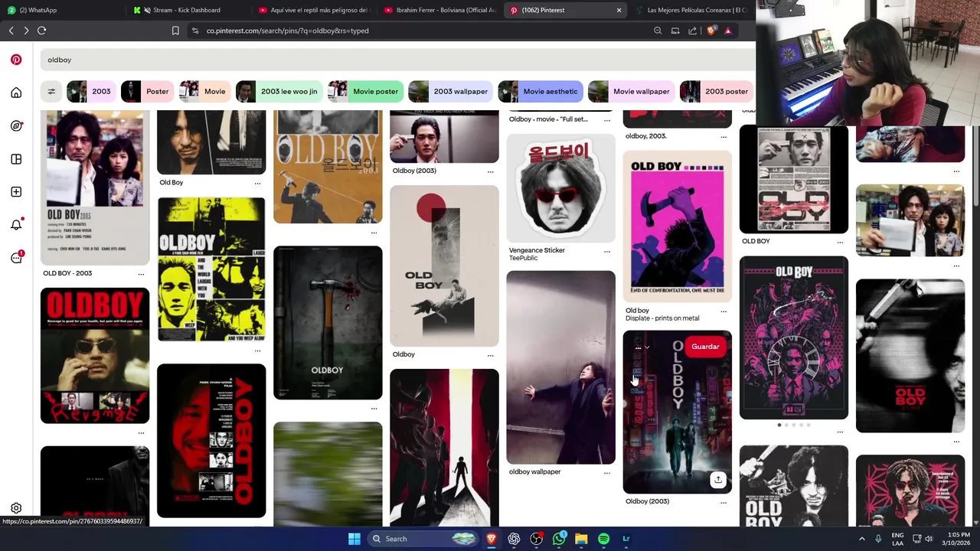The height and width of the screenshot is (551, 980).
Task: Switch to the Las Mejores Películas Coreanas tab
Action: click(691, 10)
